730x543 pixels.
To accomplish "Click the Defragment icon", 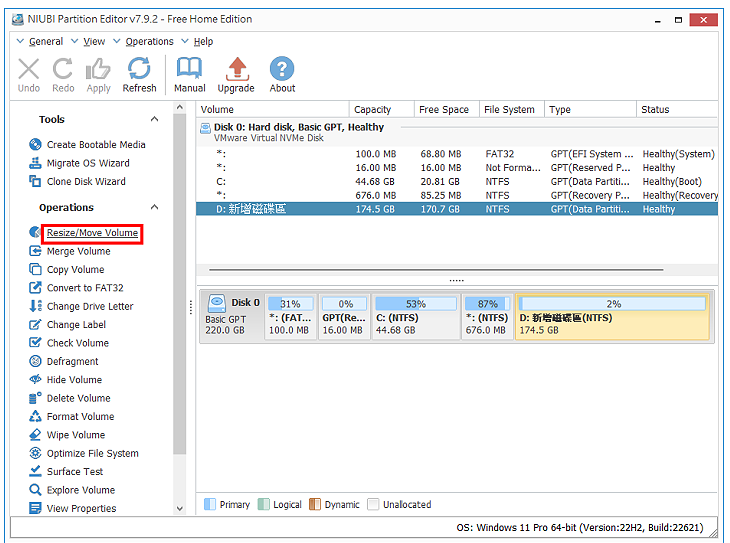I will click(x=35, y=361).
